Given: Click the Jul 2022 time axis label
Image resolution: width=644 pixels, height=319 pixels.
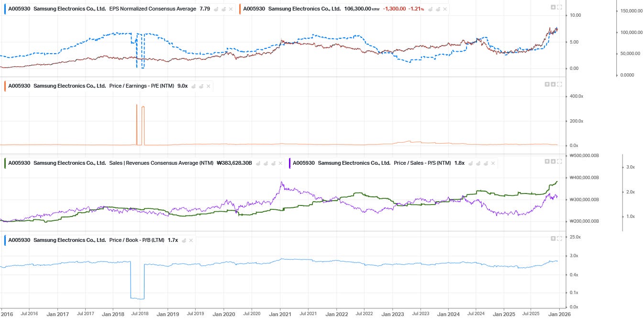Looking at the screenshot, I should 364,314.
